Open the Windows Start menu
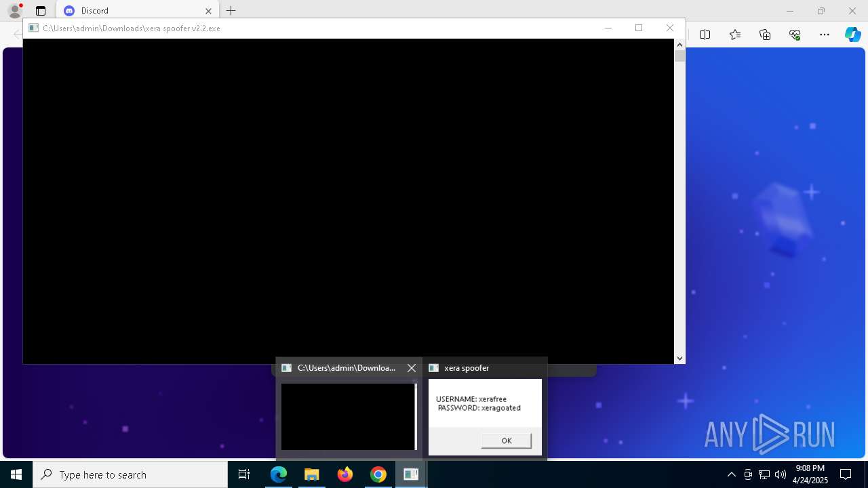The image size is (868, 488). pyautogui.click(x=16, y=474)
